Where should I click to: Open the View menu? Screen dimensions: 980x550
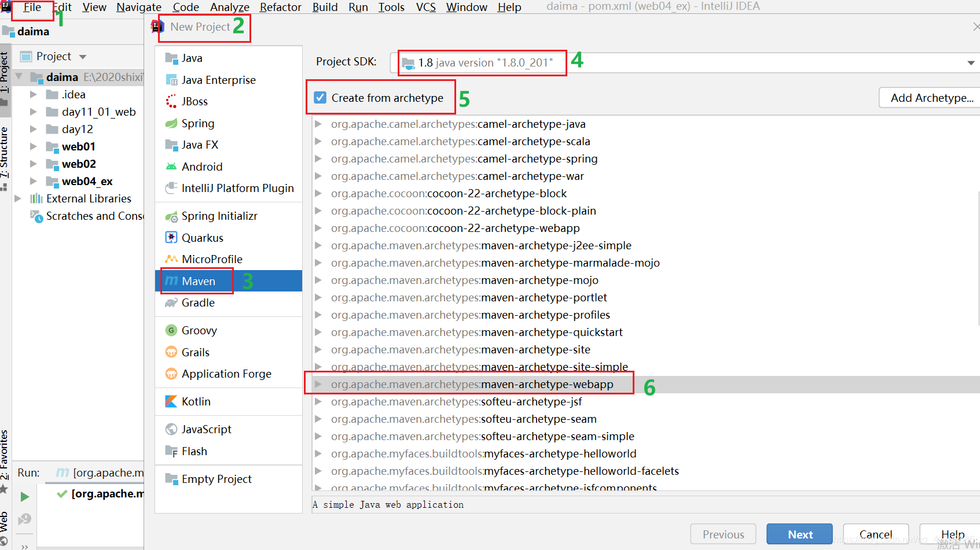94,7
